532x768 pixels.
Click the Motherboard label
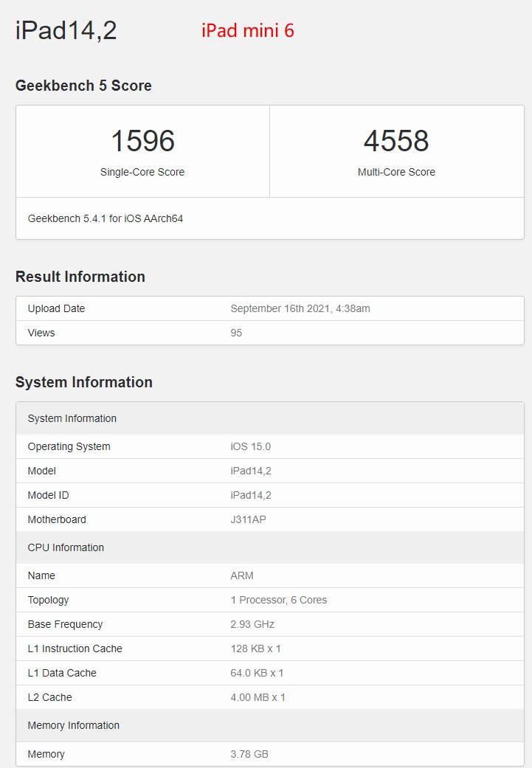coord(57,519)
